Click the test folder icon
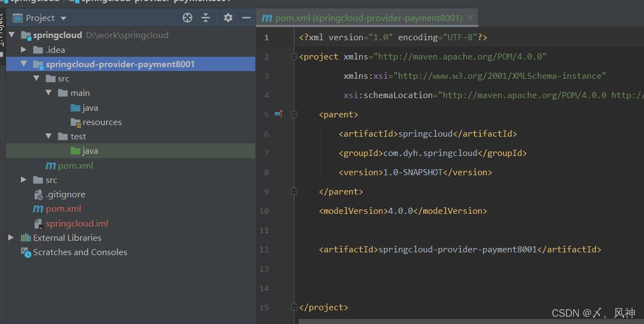The width and height of the screenshot is (644, 324). [x=63, y=137]
